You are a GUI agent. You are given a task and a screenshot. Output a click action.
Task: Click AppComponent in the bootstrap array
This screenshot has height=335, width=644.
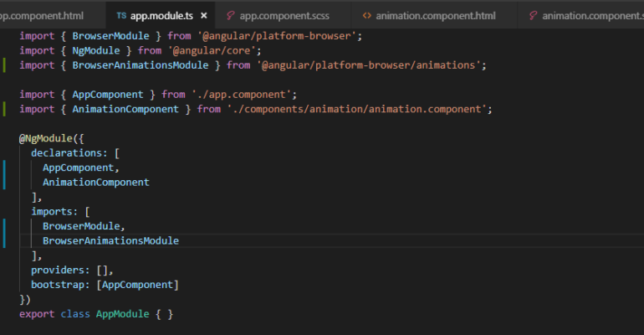tap(138, 285)
